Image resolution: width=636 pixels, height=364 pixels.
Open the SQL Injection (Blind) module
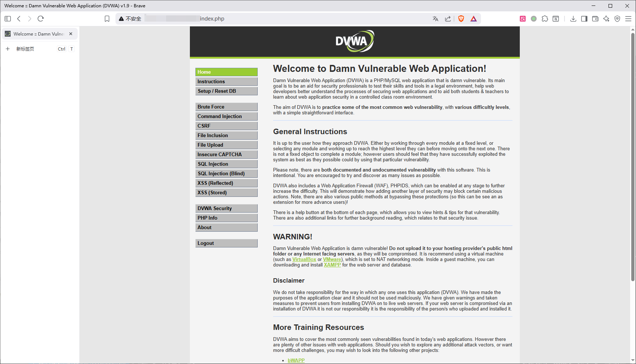tap(227, 173)
